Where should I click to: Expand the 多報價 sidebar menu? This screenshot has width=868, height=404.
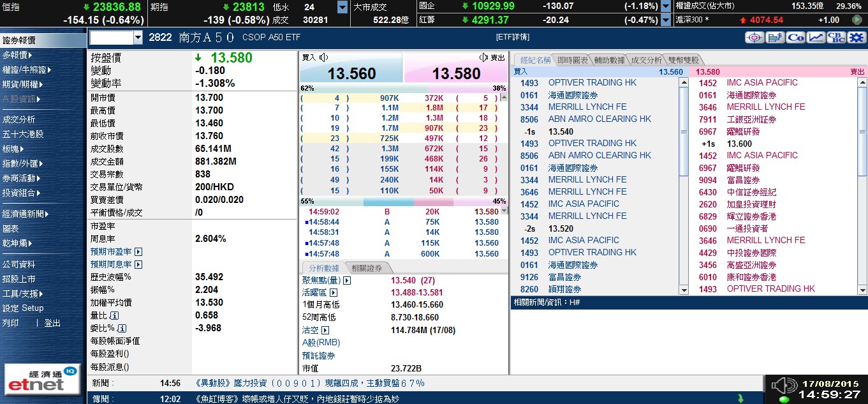[17, 56]
